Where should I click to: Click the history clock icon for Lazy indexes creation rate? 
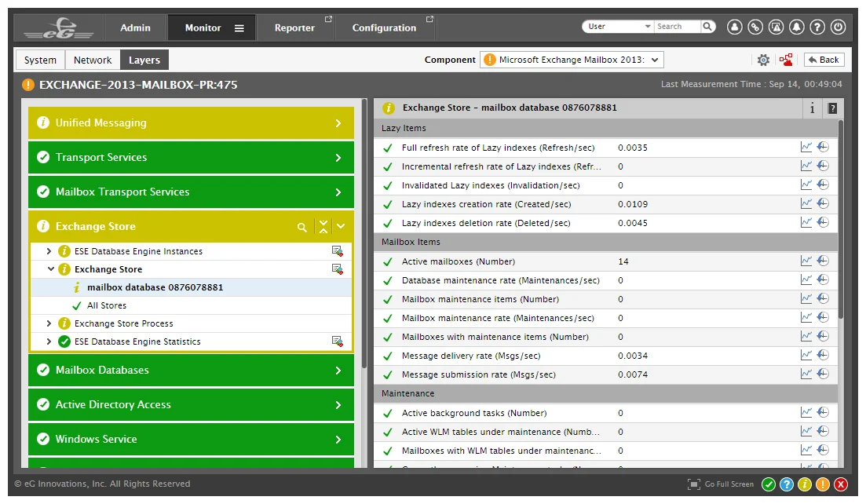pos(823,203)
